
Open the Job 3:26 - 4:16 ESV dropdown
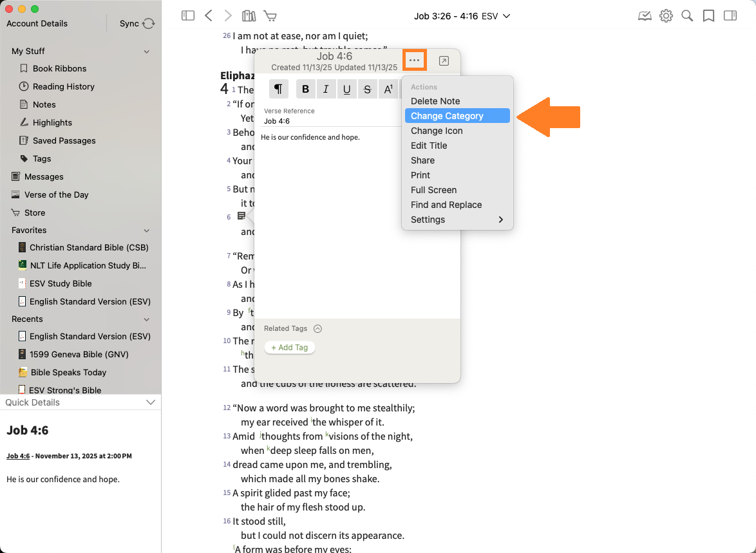(x=462, y=16)
